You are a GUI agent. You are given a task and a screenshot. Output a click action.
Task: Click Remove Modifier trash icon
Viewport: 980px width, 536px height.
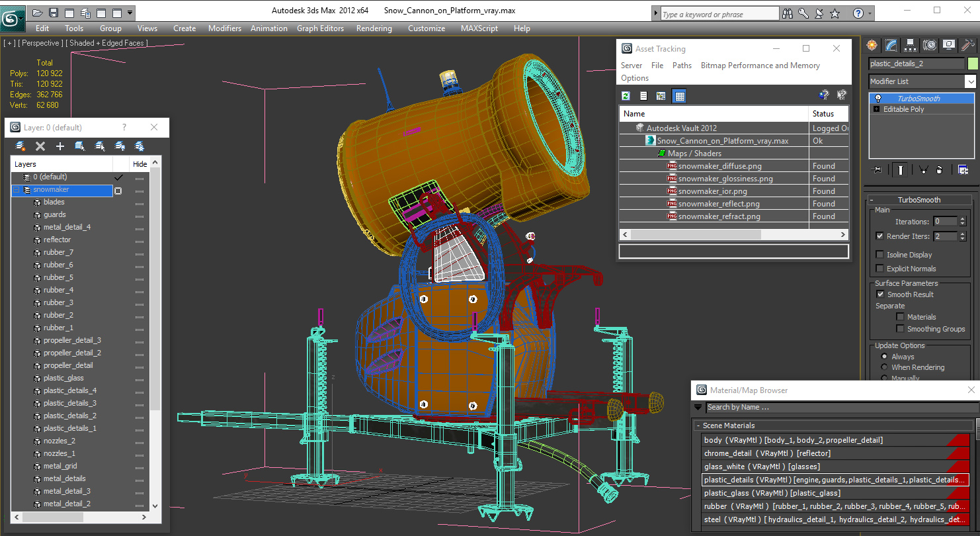click(x=940, y=170)
